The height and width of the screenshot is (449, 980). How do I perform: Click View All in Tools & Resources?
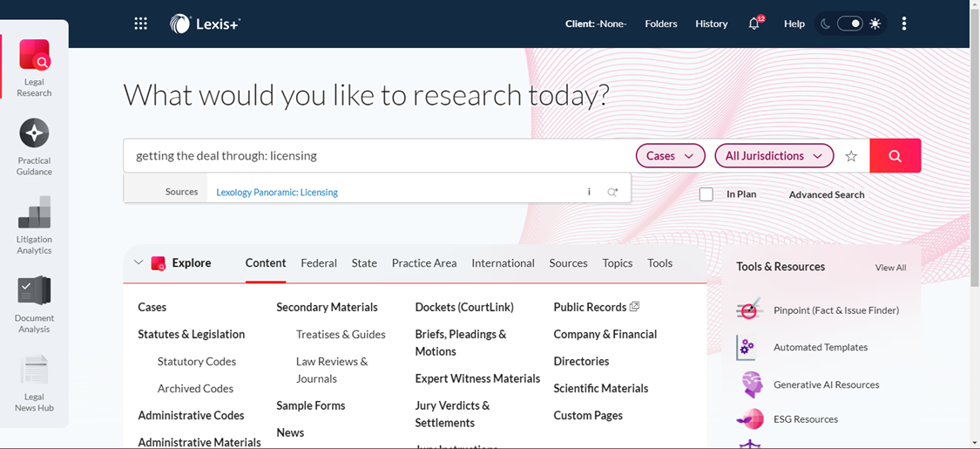(890, 268)
